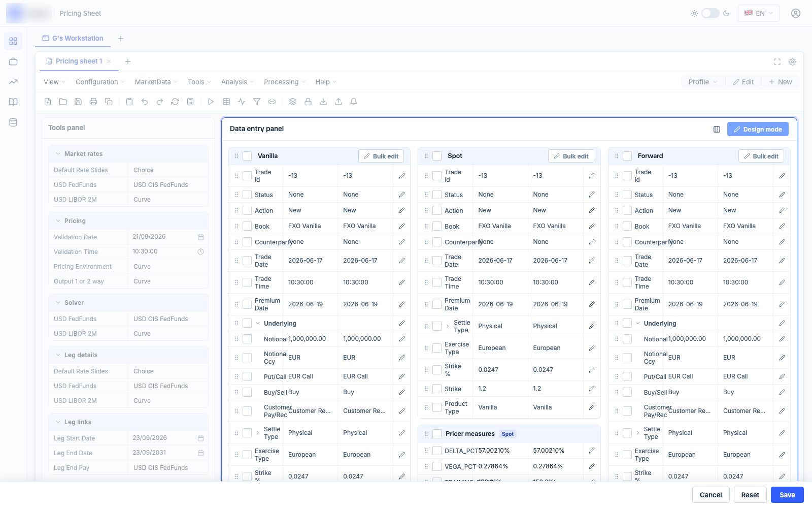Click the calculator toolbar icon

click(x=190, y=102)
